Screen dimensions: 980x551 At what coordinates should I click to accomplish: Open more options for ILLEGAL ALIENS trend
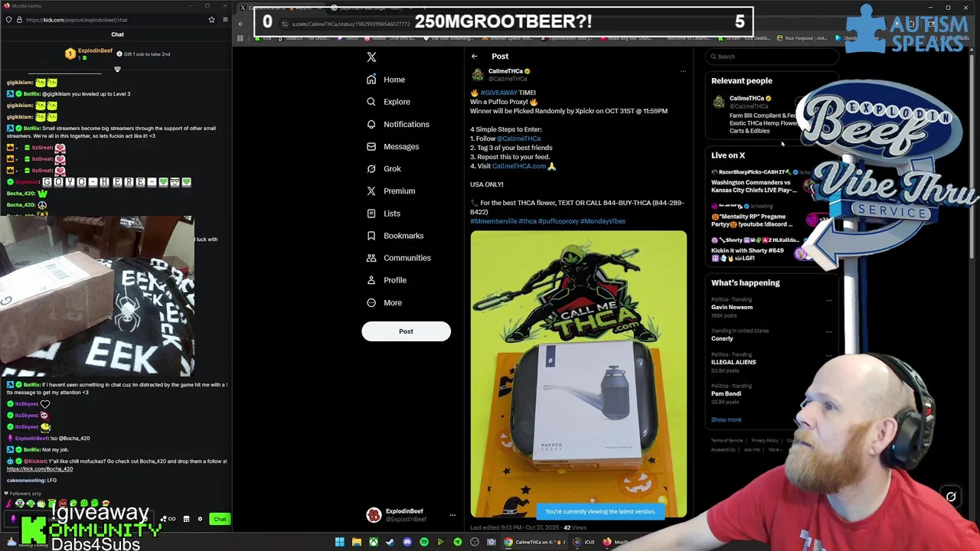828,356
